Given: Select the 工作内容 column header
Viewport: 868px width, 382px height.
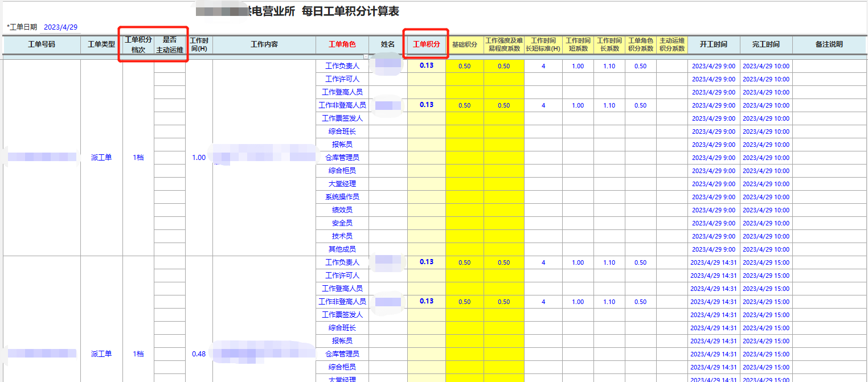Looking at the screenshot, I should 264,44.
